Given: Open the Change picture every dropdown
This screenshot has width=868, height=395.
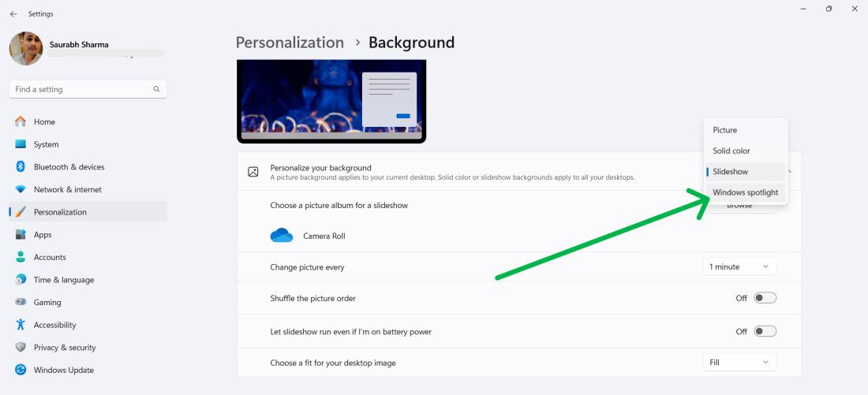Looking at the screenshot, I should (x=739, y=266).
